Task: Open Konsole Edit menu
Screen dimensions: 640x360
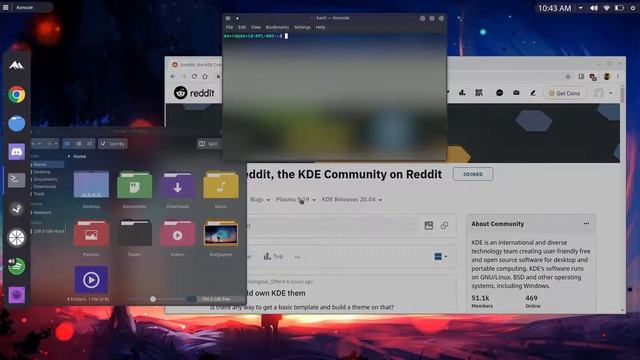Action: (x=242, y=27)
